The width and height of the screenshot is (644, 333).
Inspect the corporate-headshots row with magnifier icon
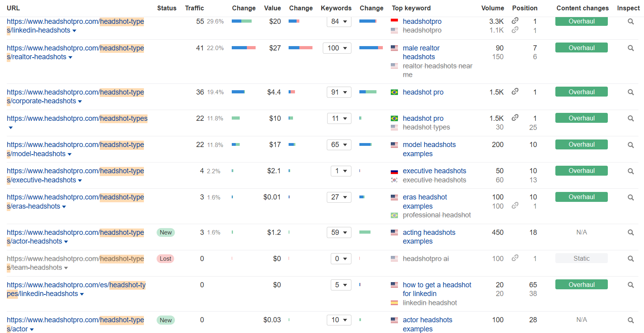630,92
